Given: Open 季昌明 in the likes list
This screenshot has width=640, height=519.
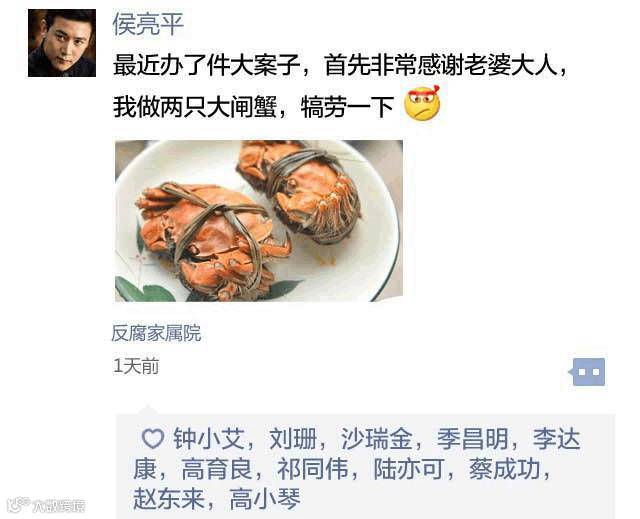Looking at the screenshot, I should 473,439.
